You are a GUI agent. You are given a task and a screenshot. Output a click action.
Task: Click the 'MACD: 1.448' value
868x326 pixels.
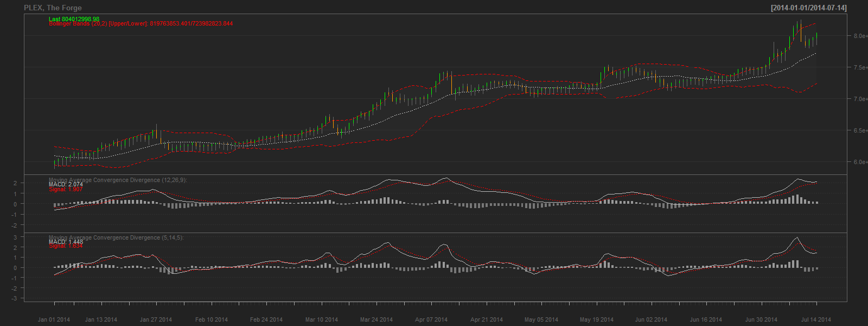tap(66, 242)
